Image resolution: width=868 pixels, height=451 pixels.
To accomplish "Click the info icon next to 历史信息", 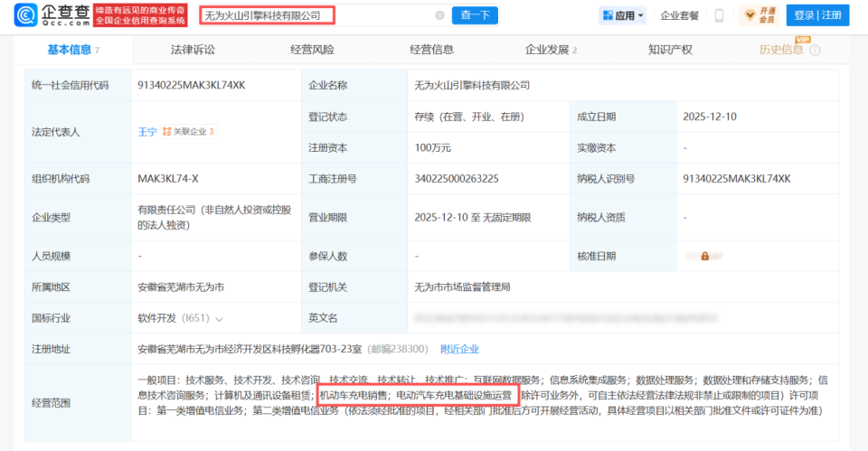I will coord(815,51).
